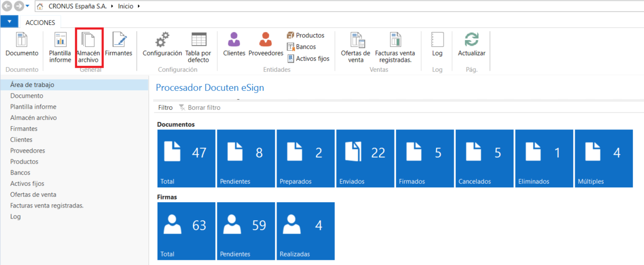Screen dimensions: 644x265
Task: Click the home icon in address bar
Action: pos(40,6)
